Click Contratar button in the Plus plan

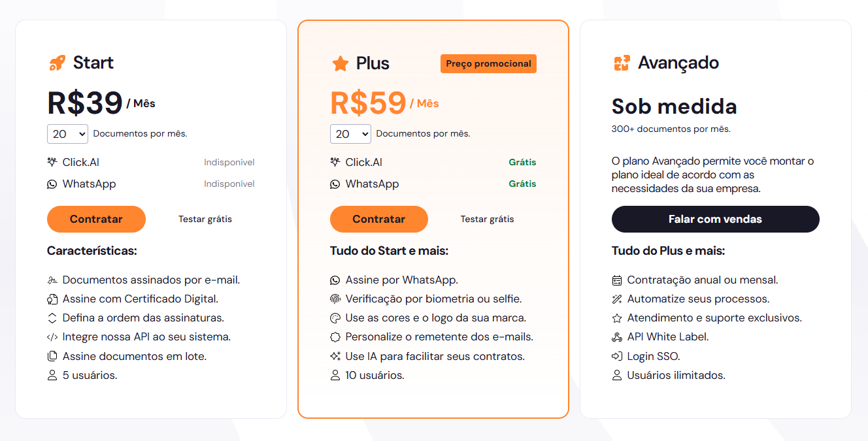[379, 220]
